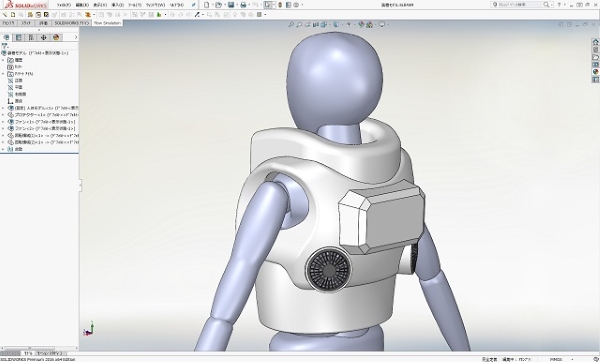Expand the 合致 mates folder
This screenshot has width=600, height=362.
pyautogui.click(x=3, y=149)
